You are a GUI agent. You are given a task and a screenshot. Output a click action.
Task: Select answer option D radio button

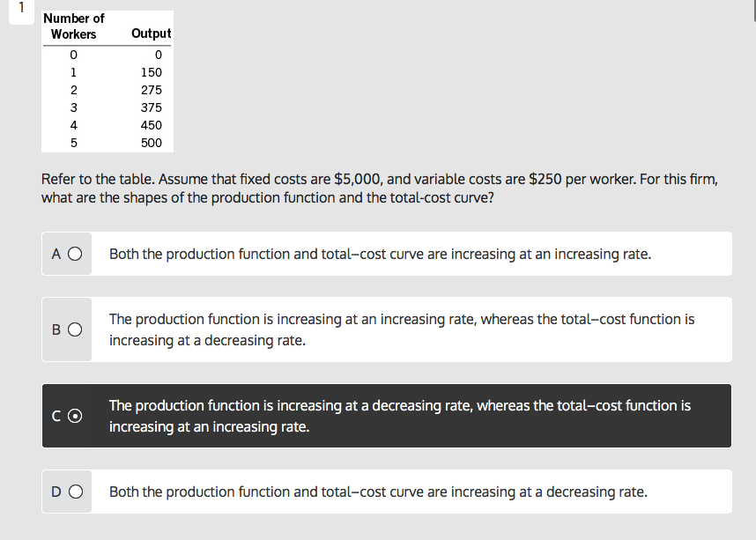pyautogui.click(x=75, y=492)
